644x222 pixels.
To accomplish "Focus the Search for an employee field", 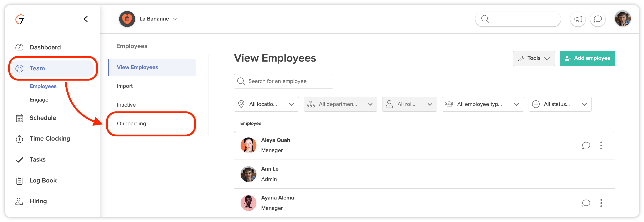I will pos(284,81).
